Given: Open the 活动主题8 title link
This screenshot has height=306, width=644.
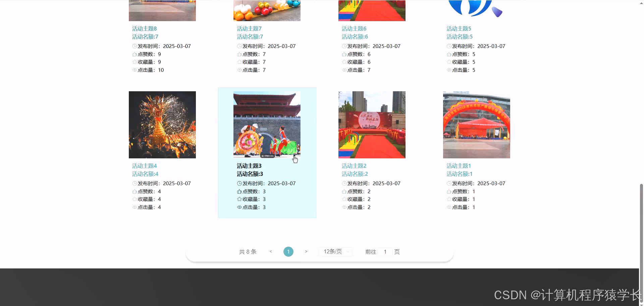Looking at the screenshot, I should pyautogui.click(x=144, y=29).
